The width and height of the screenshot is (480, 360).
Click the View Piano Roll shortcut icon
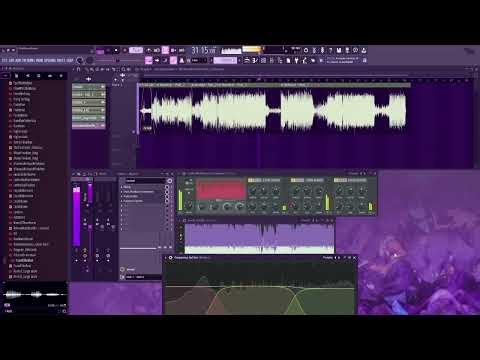[255, 60]
